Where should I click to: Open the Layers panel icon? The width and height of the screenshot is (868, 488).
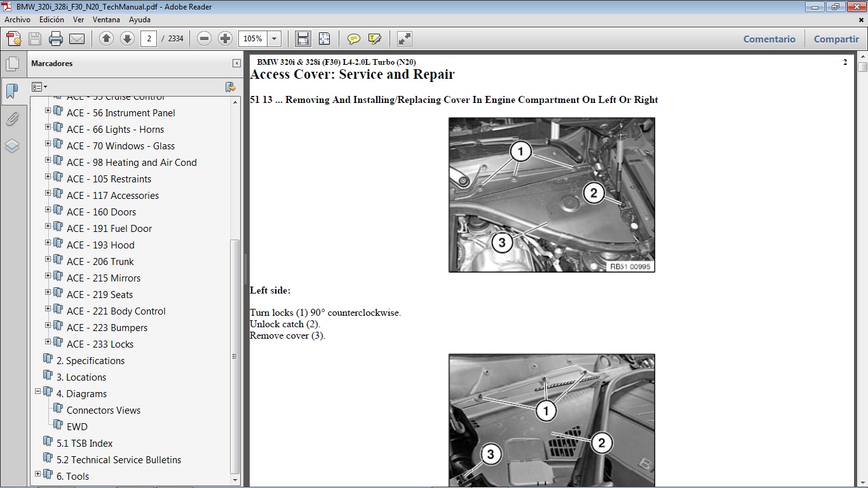click(x=12, y=146)
